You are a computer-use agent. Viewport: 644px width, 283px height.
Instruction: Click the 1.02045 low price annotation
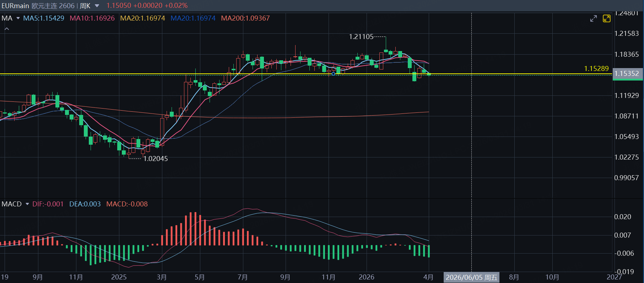tap(156, 159)
